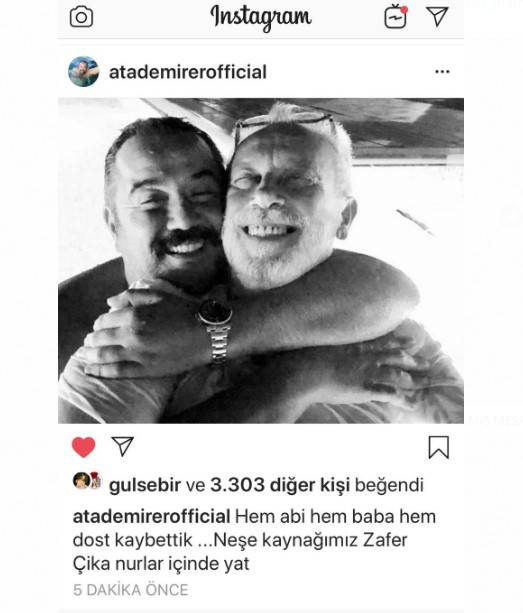This screenshot has height=613, width=523.
Task: Open the camera icon in the header
Action: tap(81, 17)
